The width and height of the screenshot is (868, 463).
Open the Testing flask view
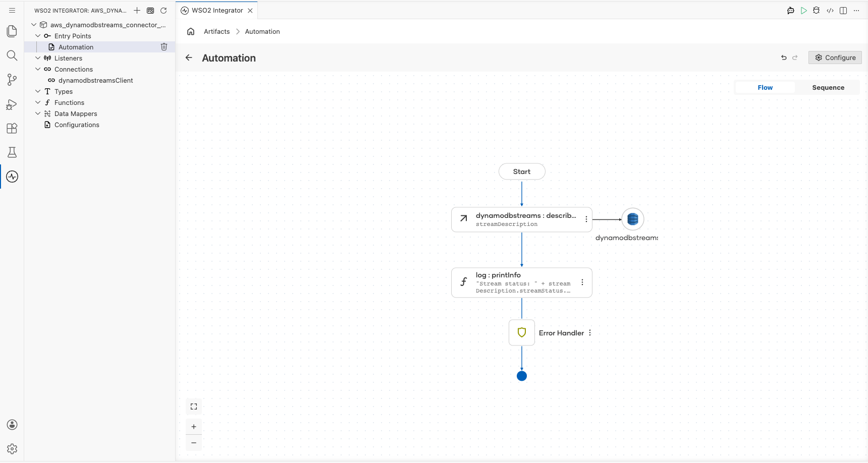12,152
